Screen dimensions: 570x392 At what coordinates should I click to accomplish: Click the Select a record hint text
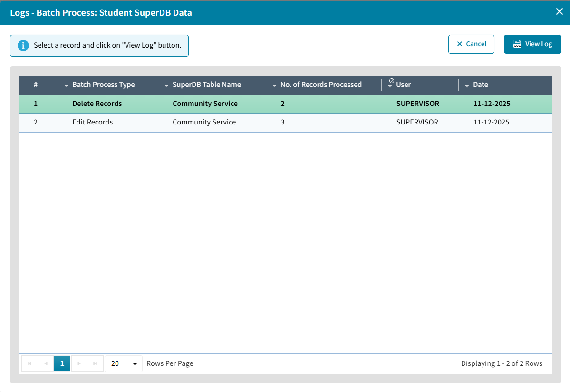click(107, 45)
